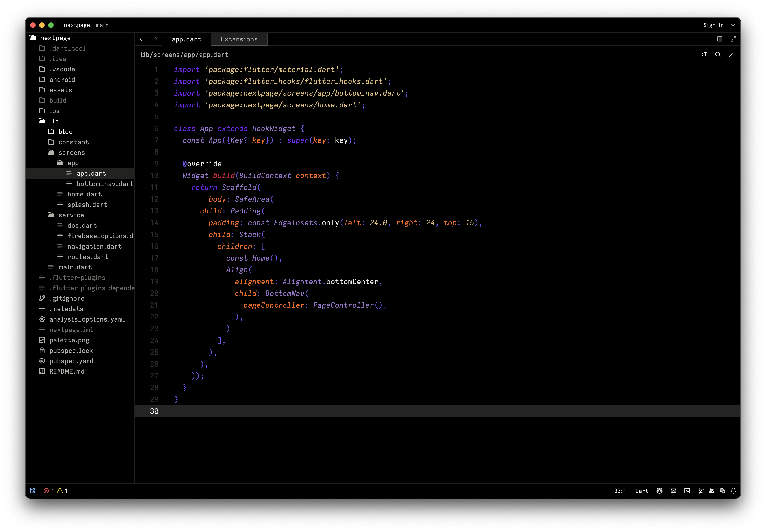Click the main branch name in title bar

pos(102,25)
